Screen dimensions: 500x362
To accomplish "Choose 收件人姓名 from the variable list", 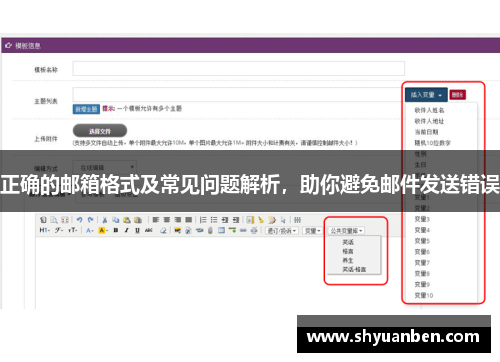I will [429, 110].
